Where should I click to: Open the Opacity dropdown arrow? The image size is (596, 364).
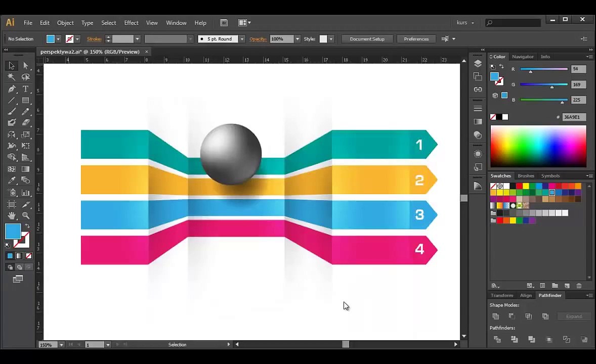coord(297,39)
